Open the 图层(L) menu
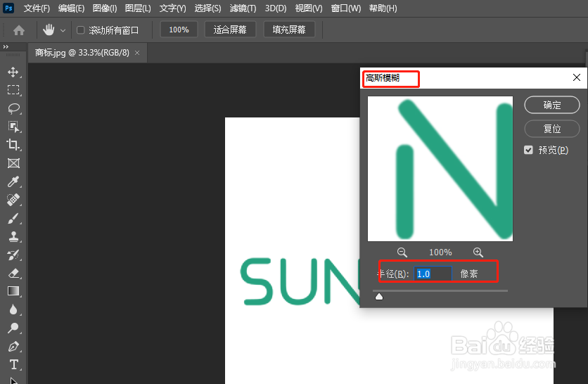This screenshot has height=384, width=588. (138, 8)
